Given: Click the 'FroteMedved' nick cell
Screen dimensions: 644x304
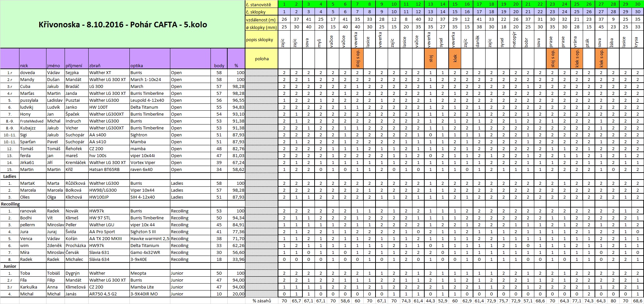Looking at the screenshot, I should (x=33, y=121).
